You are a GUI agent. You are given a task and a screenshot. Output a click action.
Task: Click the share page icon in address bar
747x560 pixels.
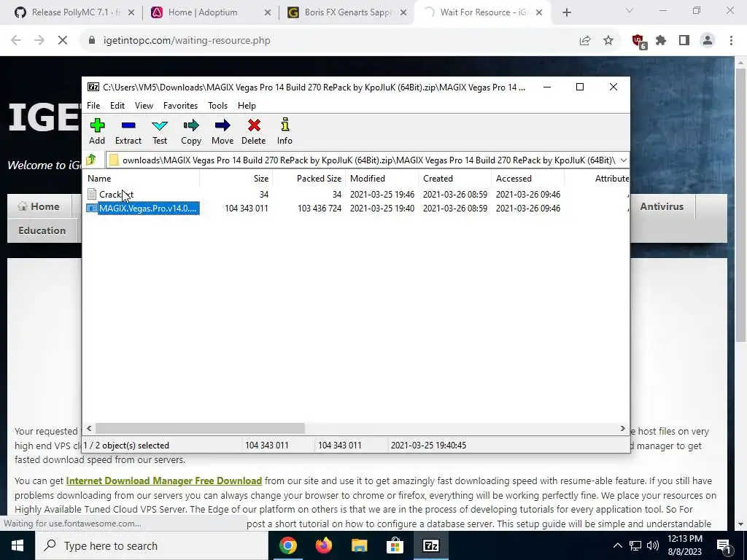pos(585,41)
